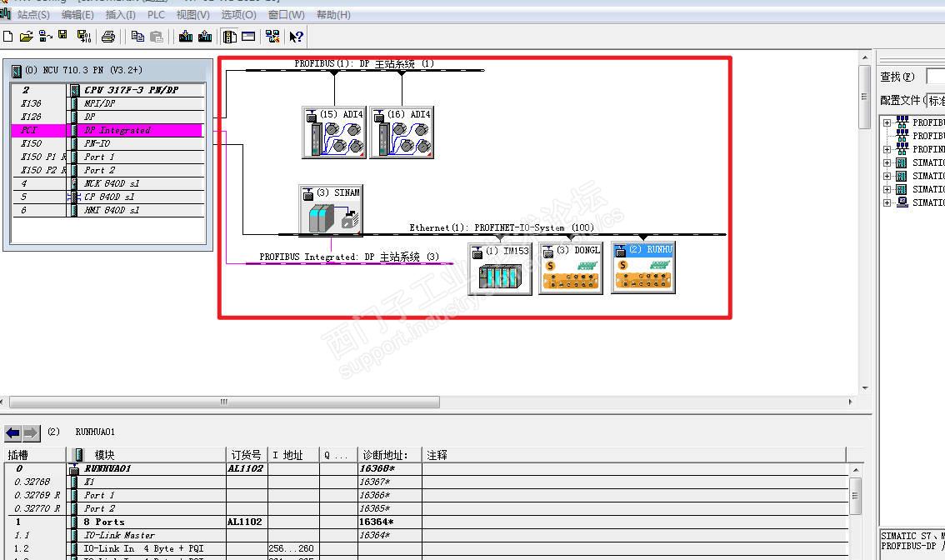
Task: Select the (15) ADI4 station icon
Action: click(x=334, y=132)
